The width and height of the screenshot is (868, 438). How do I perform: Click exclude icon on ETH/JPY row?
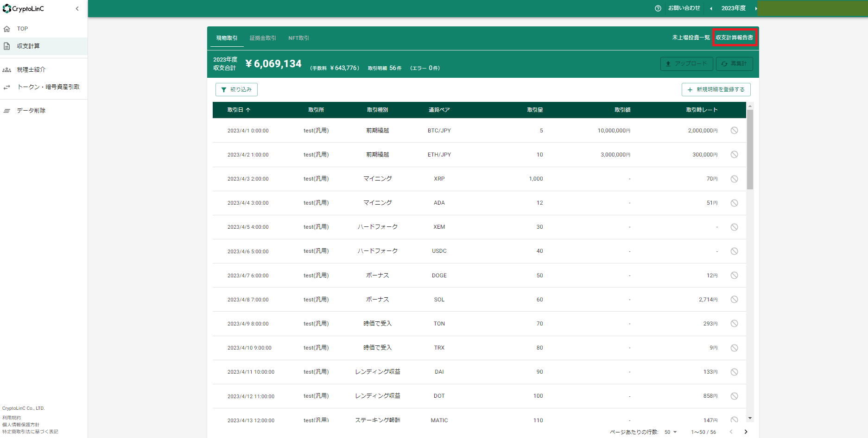pyautogui.click(x=734, y=155)
